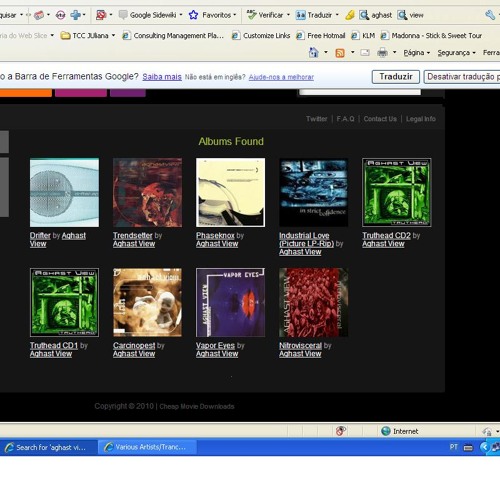500x500 pixels.
Task: Open the Carcinopest album link
Action: [x=134, y=345]
